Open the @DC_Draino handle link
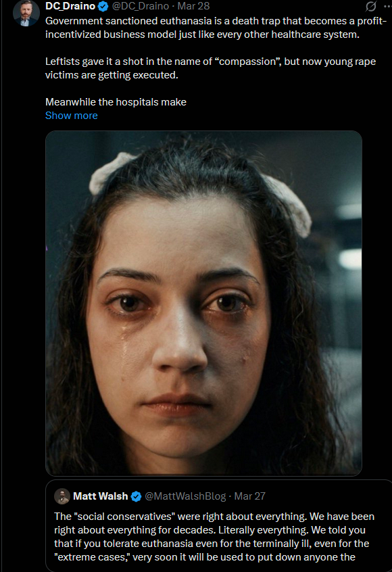This screenshot has height=572, width=392. pyautogui.click(x=141, y=6)
